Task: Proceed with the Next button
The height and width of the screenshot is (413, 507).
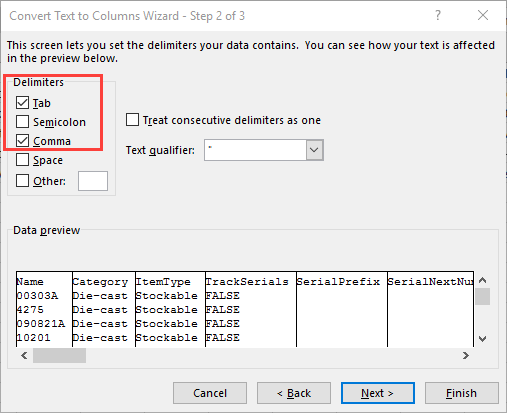Action: pyautogui.click(x=378, y=393)
